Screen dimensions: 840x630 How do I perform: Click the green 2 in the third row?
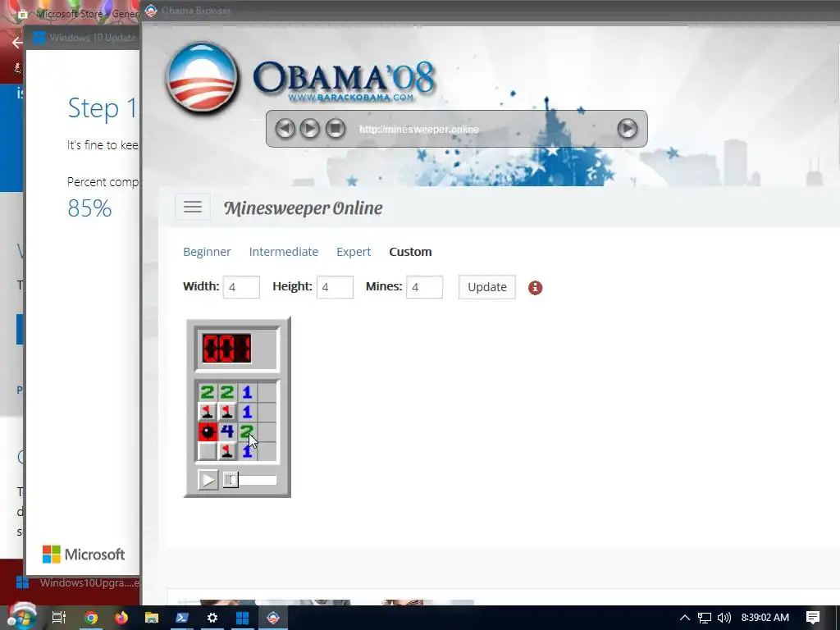(x=247, y=431)
